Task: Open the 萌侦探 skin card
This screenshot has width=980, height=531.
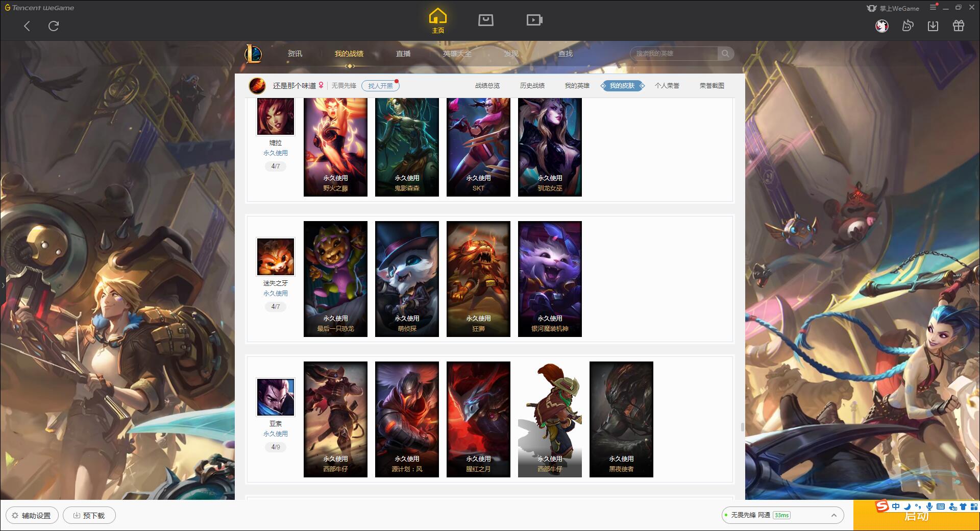Action: pos(407,279)
